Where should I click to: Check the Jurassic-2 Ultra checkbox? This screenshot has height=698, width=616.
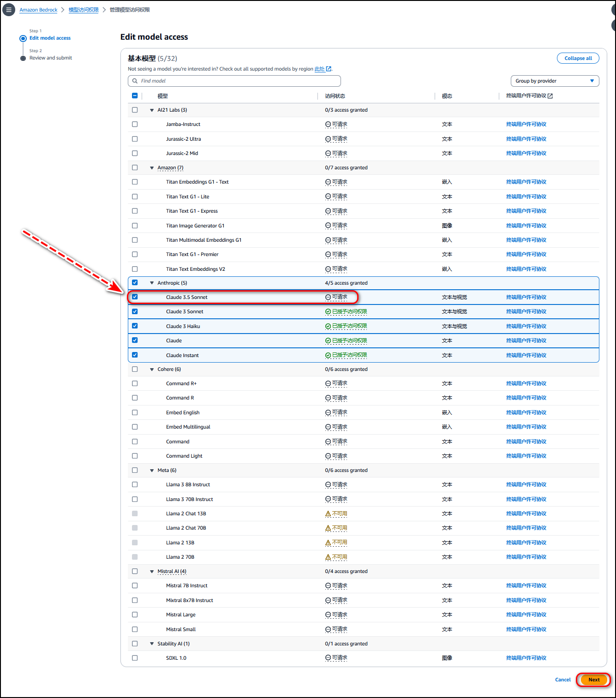pos(135,139)
